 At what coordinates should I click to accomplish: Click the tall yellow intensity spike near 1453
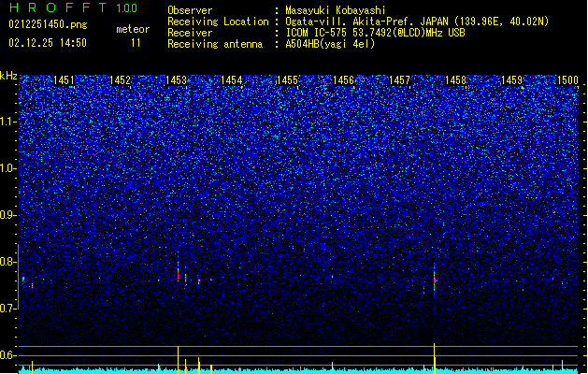pyautogui.click(x=179, y=359)
